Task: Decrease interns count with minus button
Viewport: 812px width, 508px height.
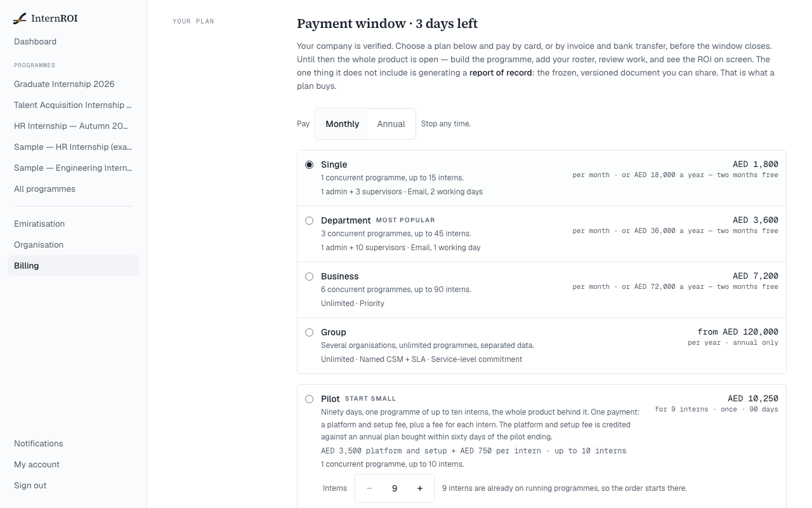Action: click(x=369, y=488)
